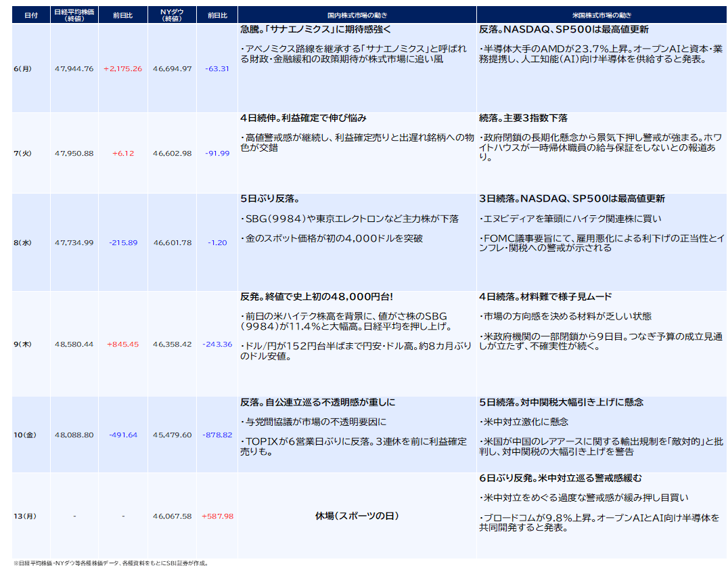Select the Nikkei close 48,580.44

click(74, 344)
